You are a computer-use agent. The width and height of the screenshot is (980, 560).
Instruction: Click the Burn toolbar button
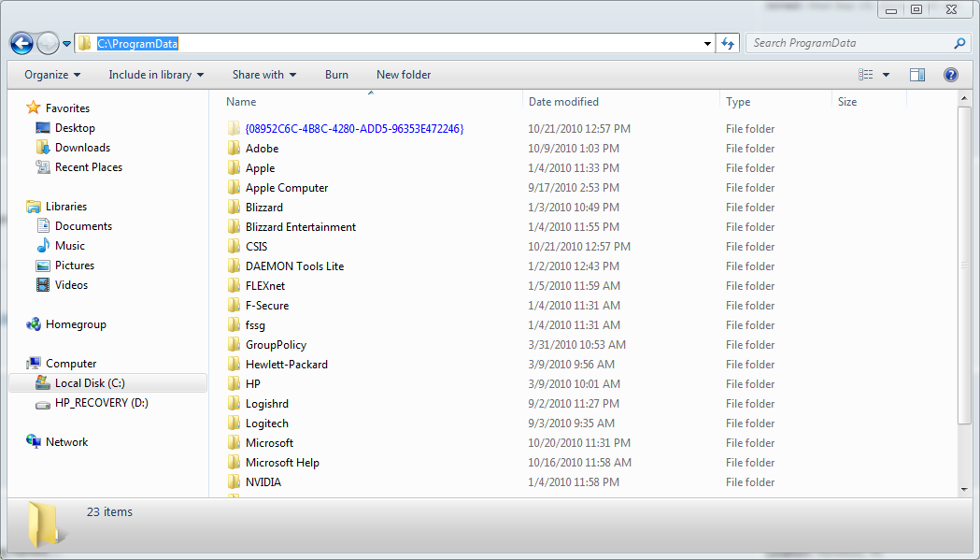(336, 75)
